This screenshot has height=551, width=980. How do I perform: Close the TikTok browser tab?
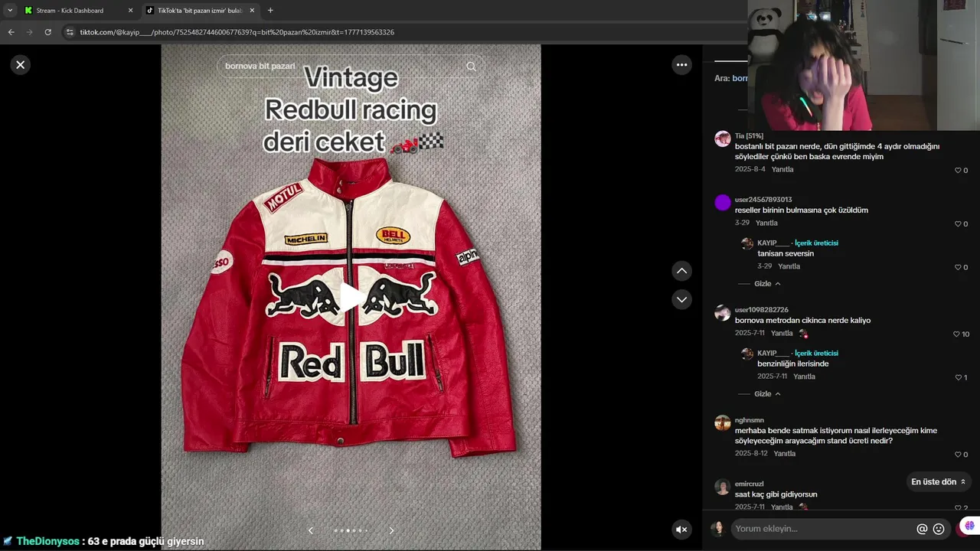(251, 11)
